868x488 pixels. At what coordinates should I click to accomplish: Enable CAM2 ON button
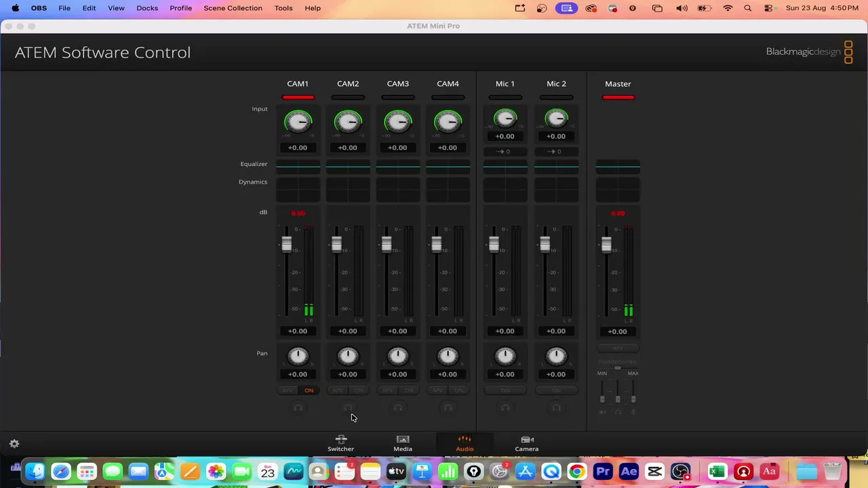click(359, 390)
